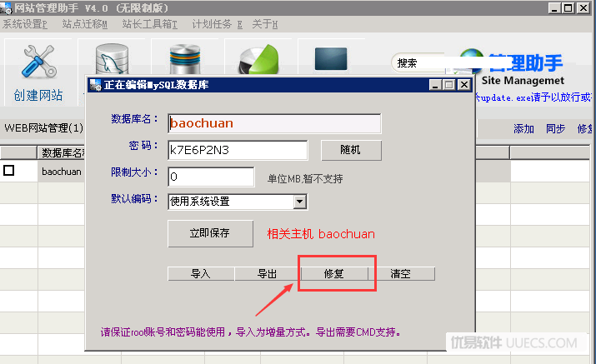Image resolution: width=596 pixels, height=364 pixels.
Task: Tick the checkbox for baochuan row
Action: (x=8, y=170)
